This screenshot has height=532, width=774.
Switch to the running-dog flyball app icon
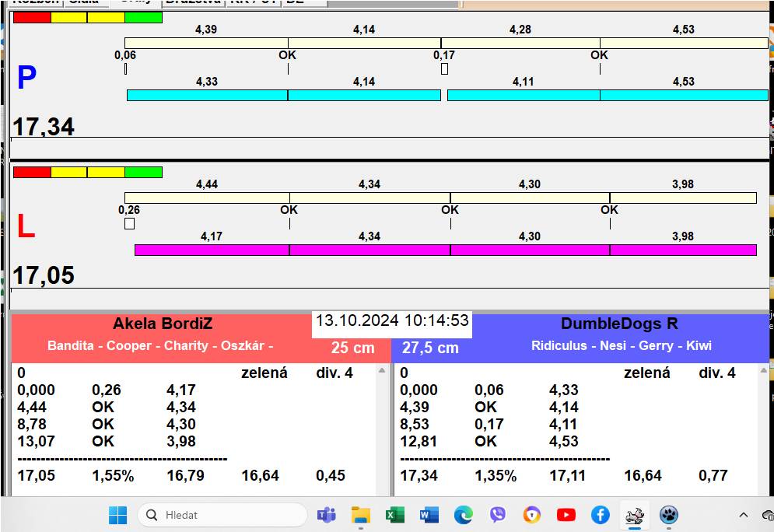click(635, 515)
